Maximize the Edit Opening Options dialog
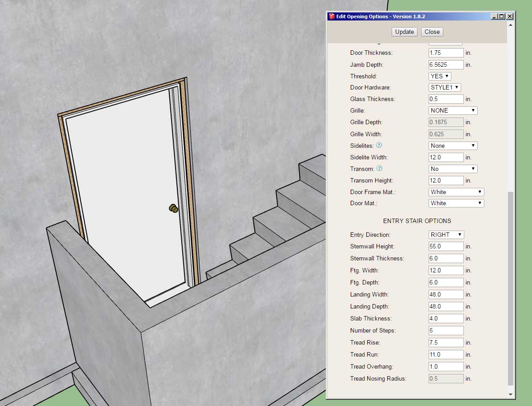Screen dimensions: 532x406 [502, 16]
